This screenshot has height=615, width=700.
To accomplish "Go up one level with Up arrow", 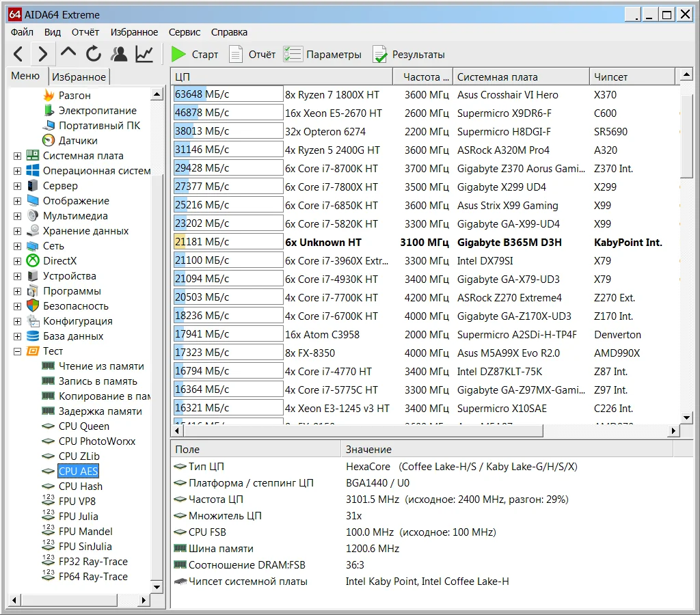I will [68, 53].
